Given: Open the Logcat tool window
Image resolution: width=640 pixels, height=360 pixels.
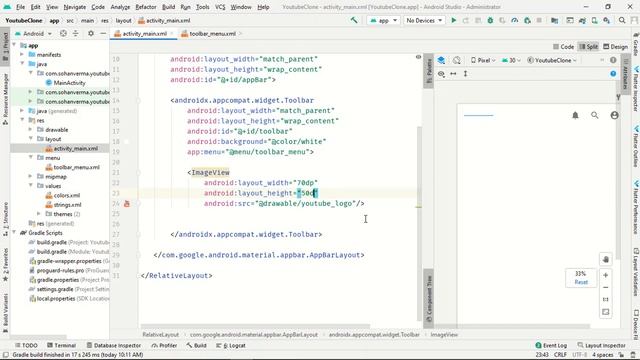Looking at the screenshot, I should pyautogui.click(x=231, y=345).
